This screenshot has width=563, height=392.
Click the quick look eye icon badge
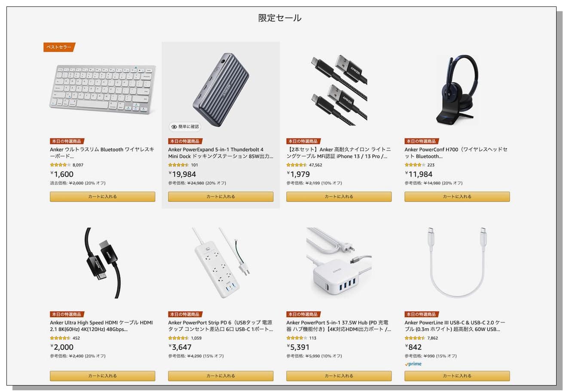pos(185,127)
